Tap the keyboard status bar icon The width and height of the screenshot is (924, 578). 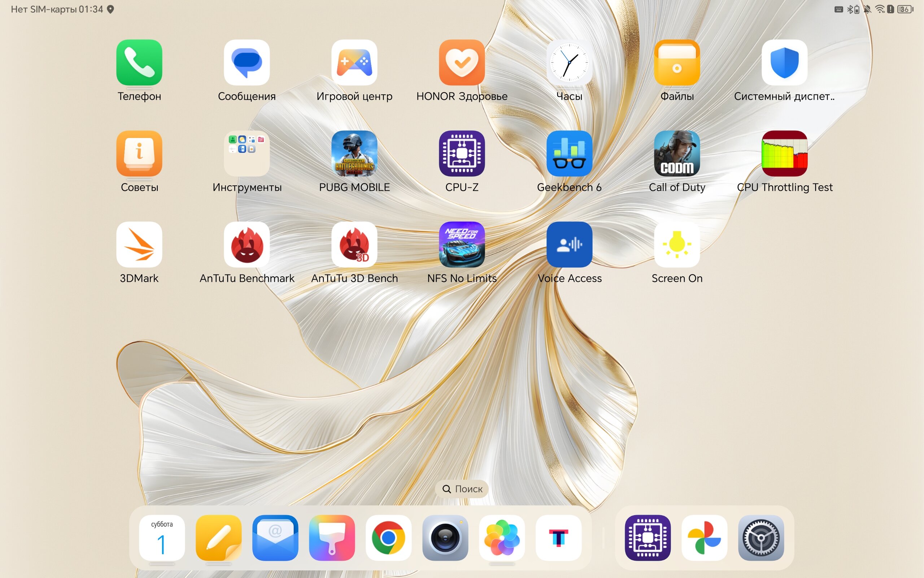pyautogui.click(x=838, y=9)
